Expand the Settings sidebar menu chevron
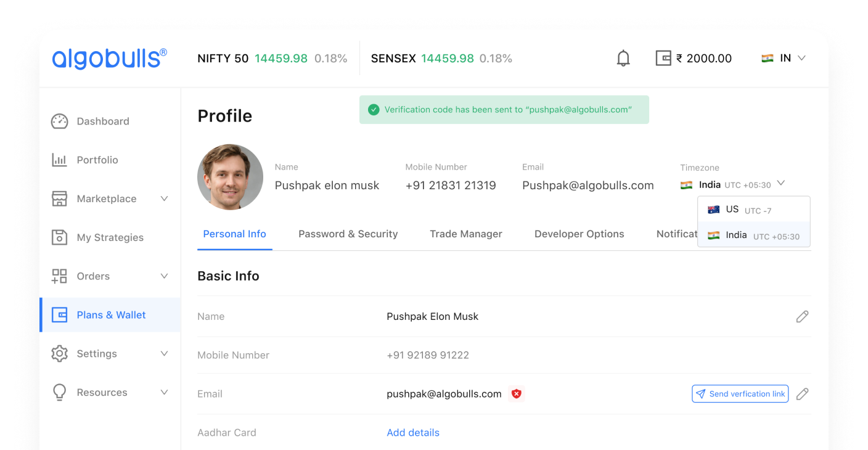This screenshot has height=450, width=868. coord(164,354)
